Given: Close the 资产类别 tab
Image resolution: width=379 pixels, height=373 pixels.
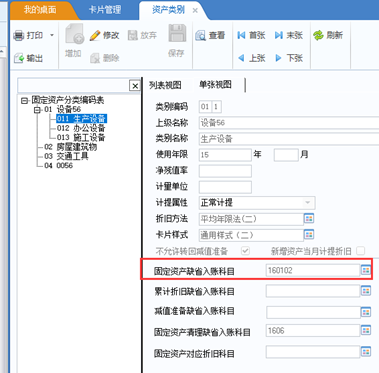Looking at the screenshot, I should pyautogui.click(x=195, y=11).
